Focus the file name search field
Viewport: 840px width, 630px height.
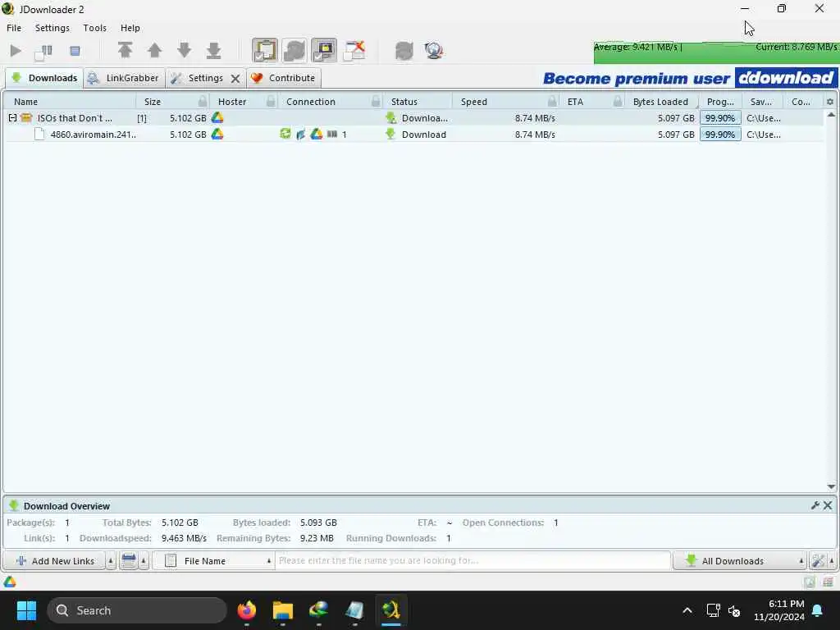[x=472, y=561]
